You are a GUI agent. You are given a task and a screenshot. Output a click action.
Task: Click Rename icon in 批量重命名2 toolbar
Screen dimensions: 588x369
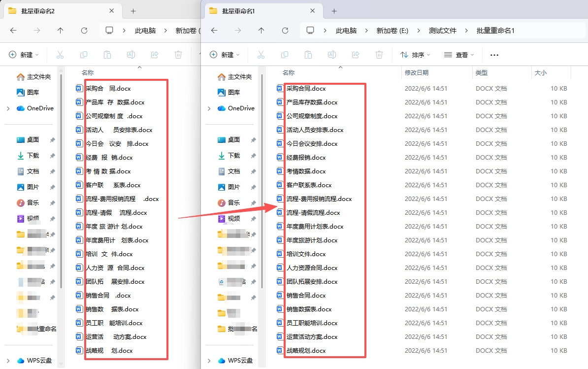coord(131,55)
